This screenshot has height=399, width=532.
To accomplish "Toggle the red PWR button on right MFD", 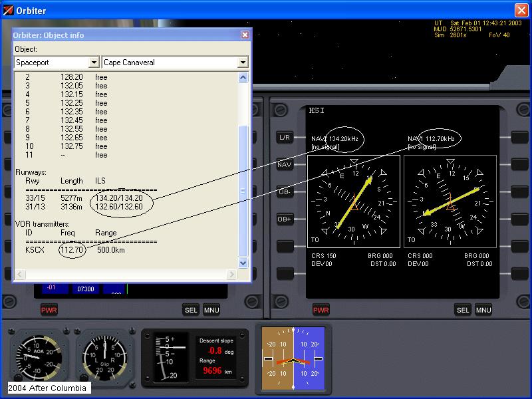I will pyautogui.click(x=321, y=310).
